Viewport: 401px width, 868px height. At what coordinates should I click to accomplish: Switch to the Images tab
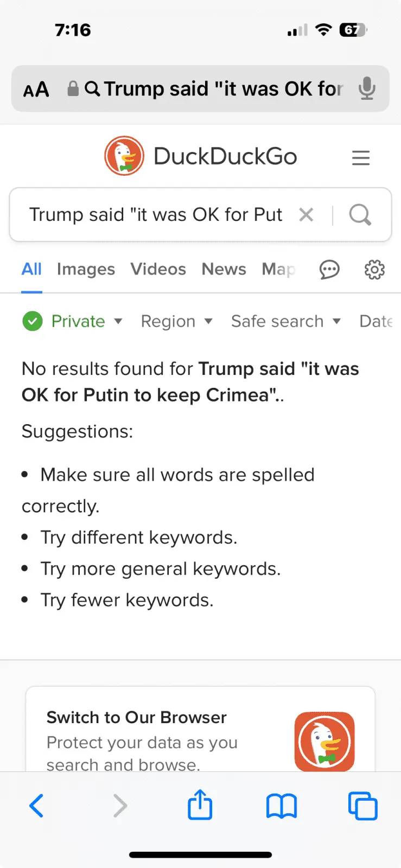(x=86, y=269)
